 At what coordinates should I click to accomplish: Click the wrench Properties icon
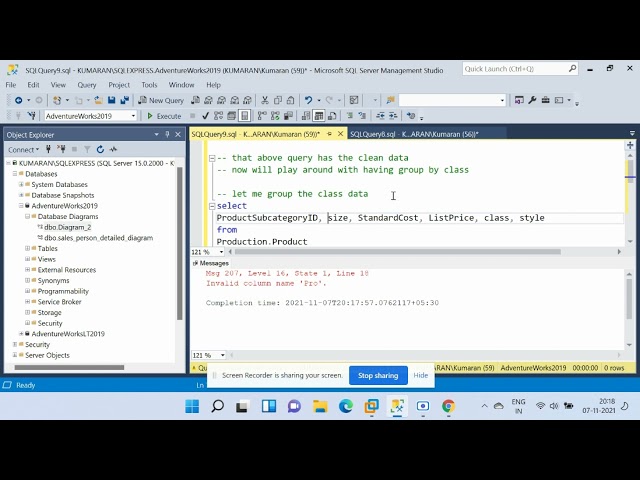[x=532, y=100]
